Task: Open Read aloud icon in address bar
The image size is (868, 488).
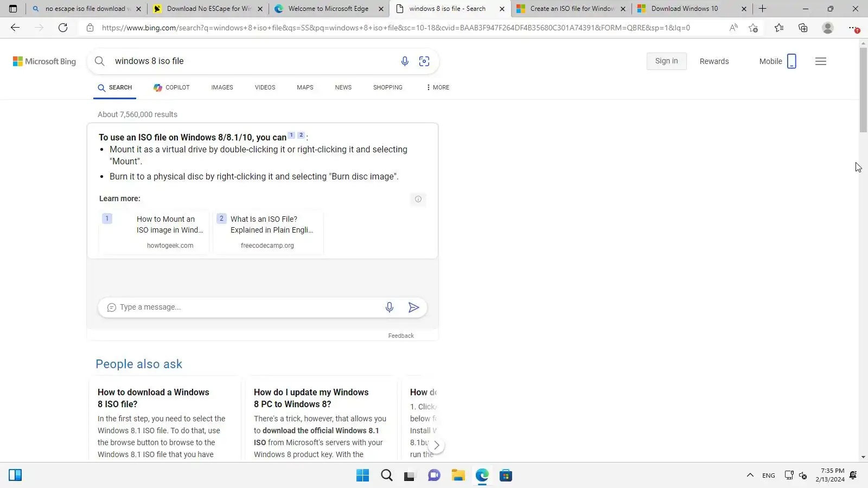Action: (733, 28)
